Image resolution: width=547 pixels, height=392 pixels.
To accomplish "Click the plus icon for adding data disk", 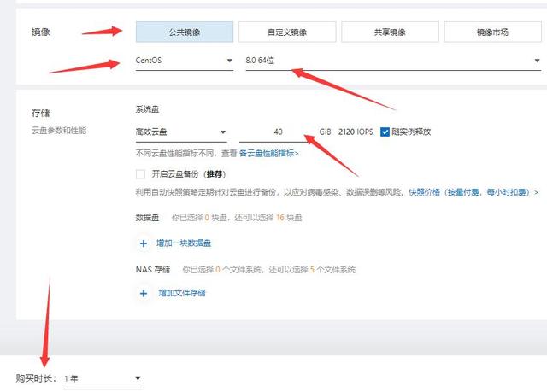I will tap(143, 243).
